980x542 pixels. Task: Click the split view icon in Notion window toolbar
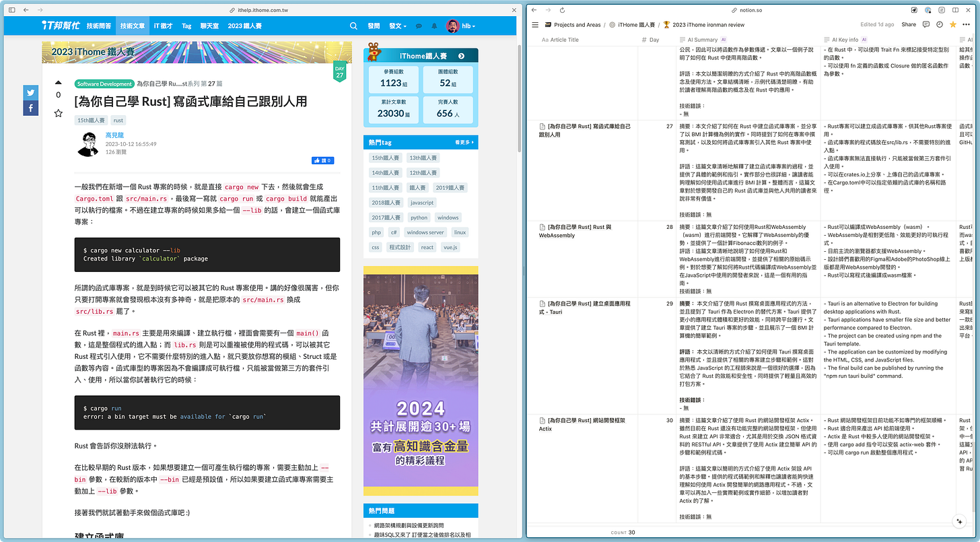956,11
